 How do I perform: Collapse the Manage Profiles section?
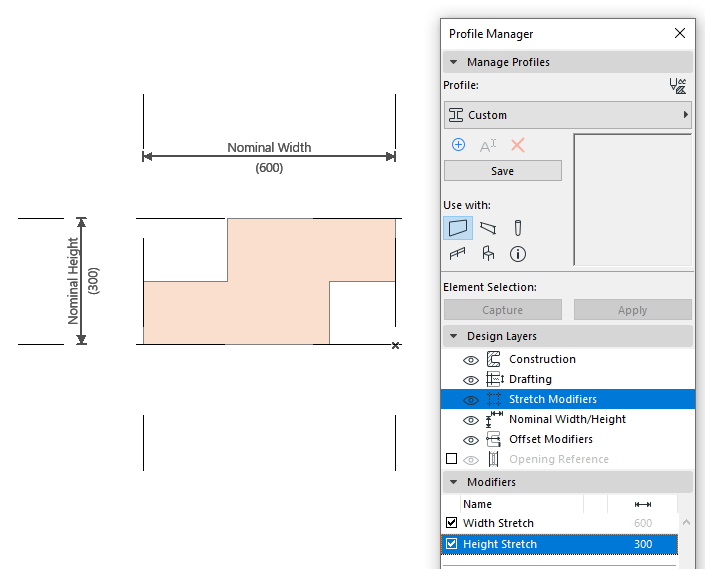pyautogui.click(x=454, y=62)
